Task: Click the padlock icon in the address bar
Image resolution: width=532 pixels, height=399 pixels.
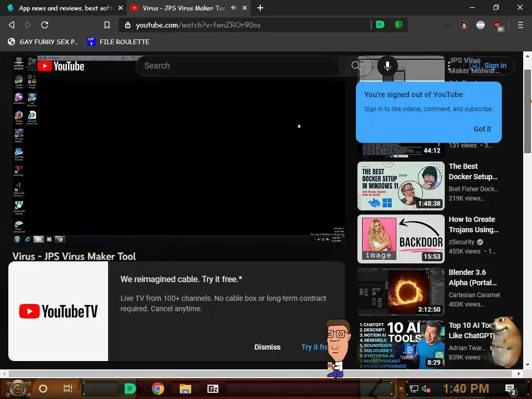Action: [128, 25]
